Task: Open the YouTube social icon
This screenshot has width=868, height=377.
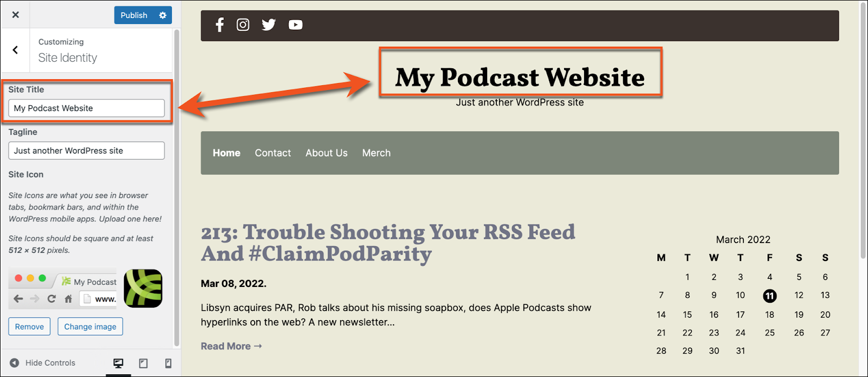Action: [295, 25]
